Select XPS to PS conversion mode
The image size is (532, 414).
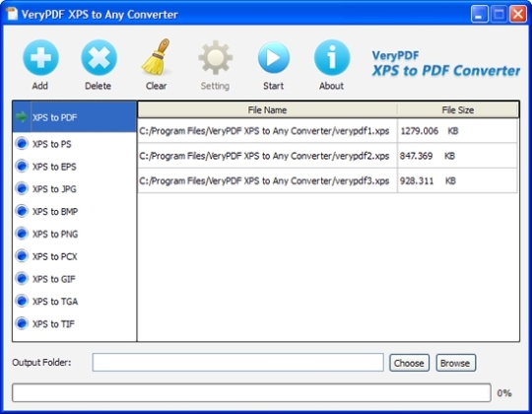tap(74, 144)
